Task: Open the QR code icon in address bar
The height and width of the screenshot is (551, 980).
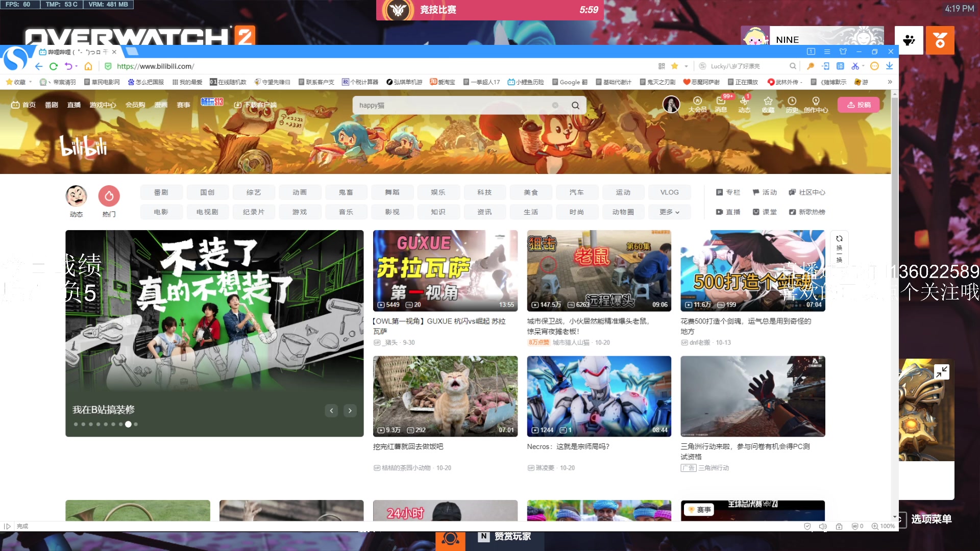Action: pos(661,66)
